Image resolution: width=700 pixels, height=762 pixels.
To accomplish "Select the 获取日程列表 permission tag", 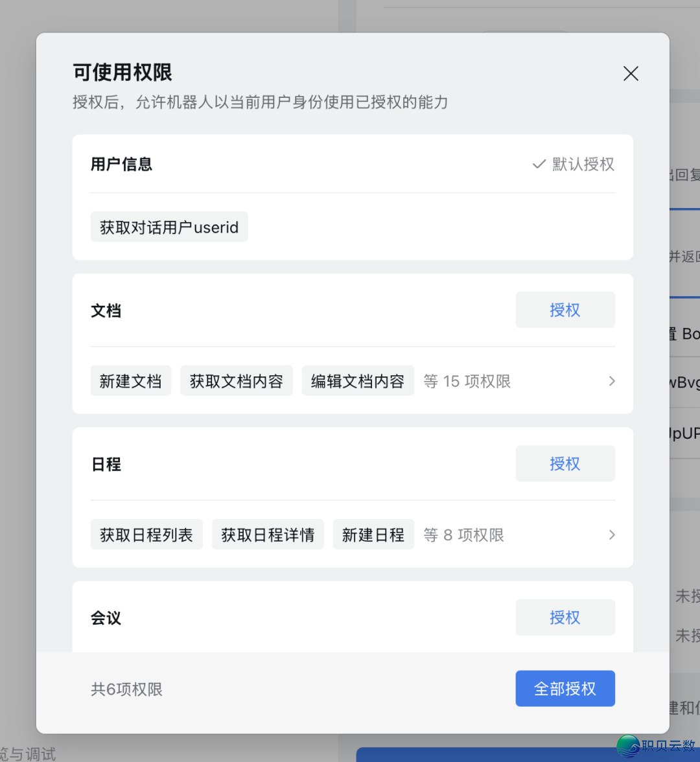I will point(146,535).
